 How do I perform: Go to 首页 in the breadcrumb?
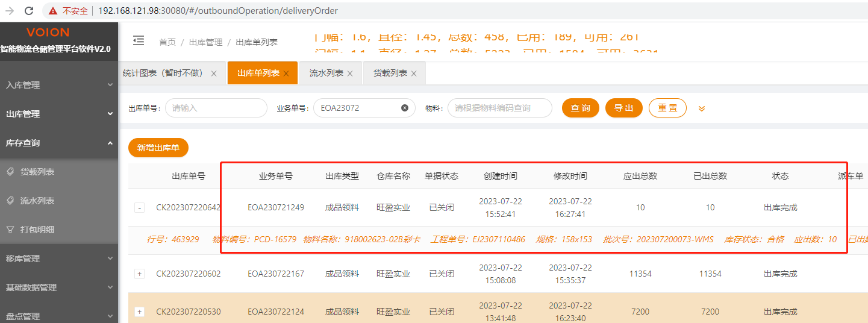point(167,42)
